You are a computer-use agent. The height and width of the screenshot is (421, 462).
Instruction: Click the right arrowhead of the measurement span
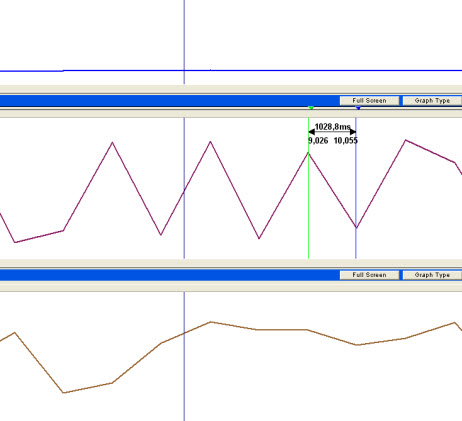(x=353, y=132)
